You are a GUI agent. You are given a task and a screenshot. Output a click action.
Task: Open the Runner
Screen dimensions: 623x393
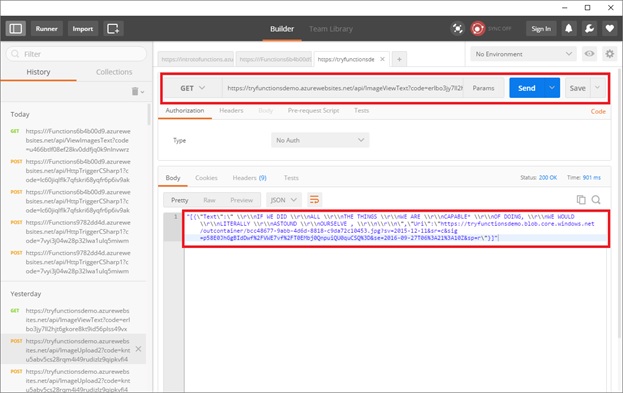46,29
